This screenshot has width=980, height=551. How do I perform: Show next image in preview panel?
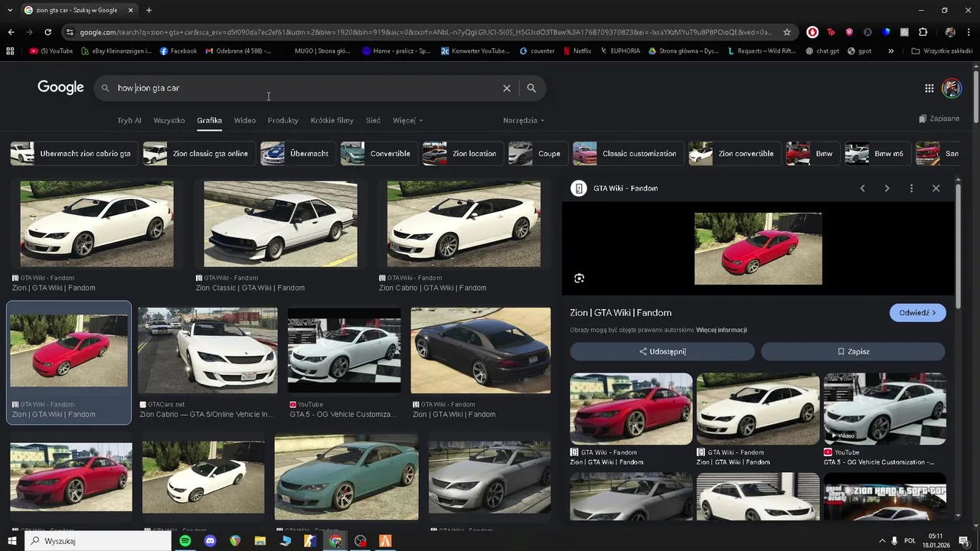tap(887, 188)
